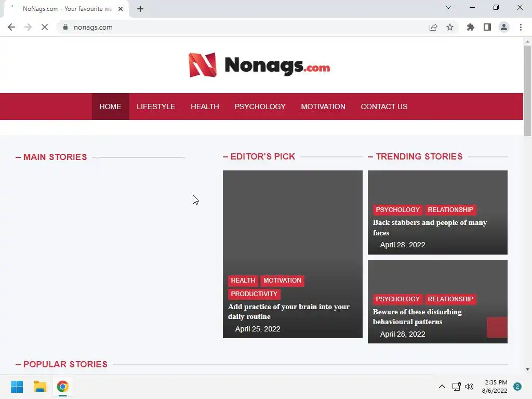Open the Windows Start menu
The image size is (532, 399).
(17, 387)
